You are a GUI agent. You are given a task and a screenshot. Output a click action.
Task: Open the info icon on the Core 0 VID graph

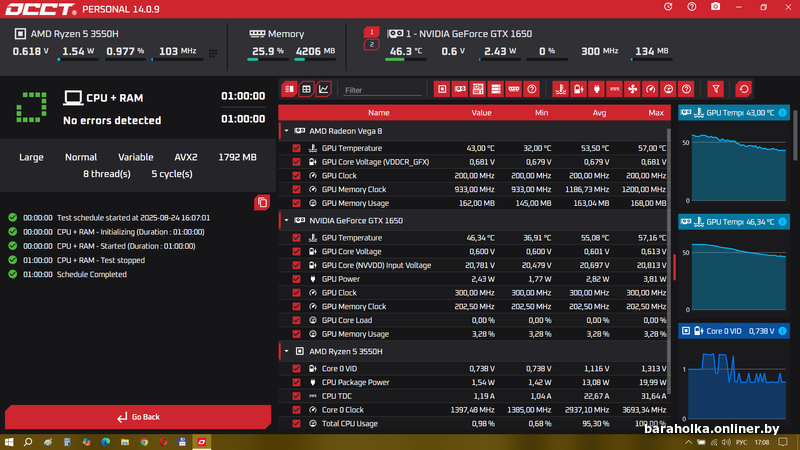pyautogui.click(x=782, y=331)
